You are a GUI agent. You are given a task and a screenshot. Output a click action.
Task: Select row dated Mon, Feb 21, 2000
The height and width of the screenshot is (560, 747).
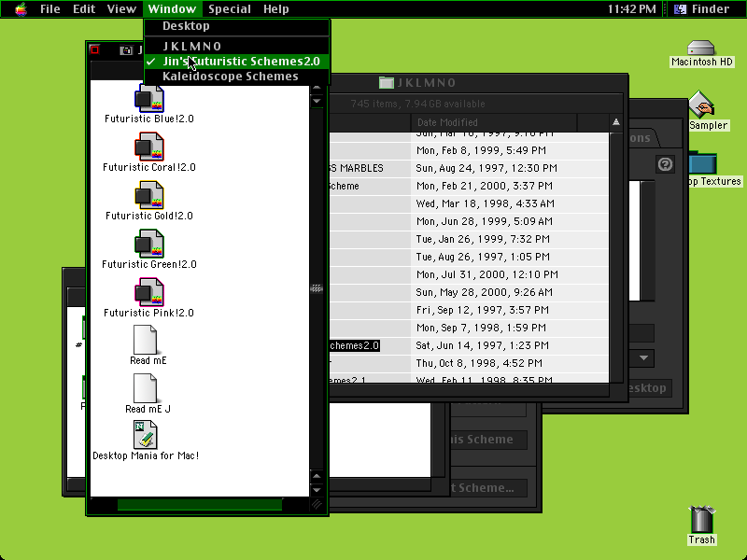[469, 186]
